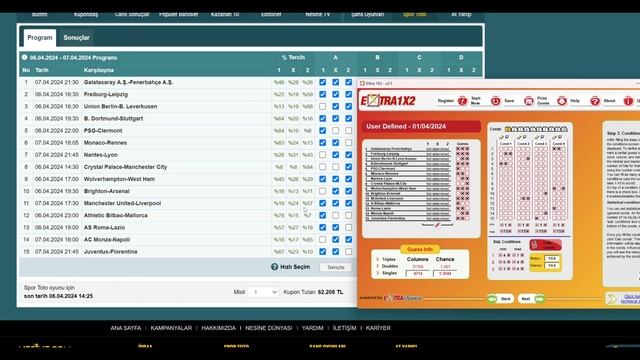Open the Spor Toto menu item
This screenshot has height=360, width=640.
414,15
